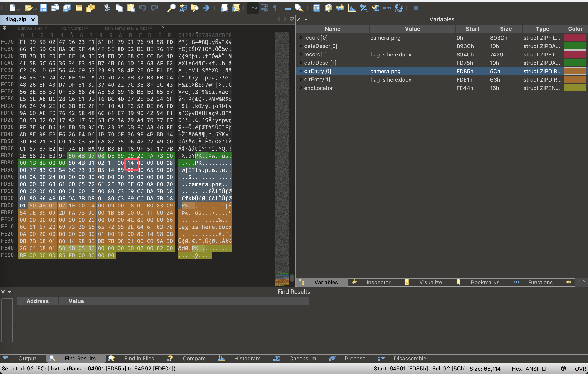Screen dimensions: 588x374
Task: Toggle the Hex edit mode button
Action: click(x=253, y=8)
